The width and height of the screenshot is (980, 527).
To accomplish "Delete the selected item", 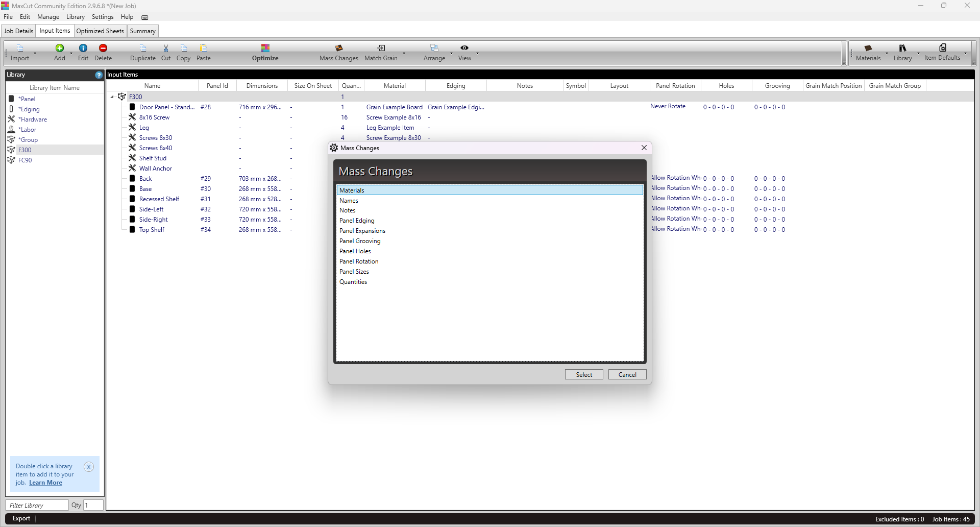I will tap(103, 53).
